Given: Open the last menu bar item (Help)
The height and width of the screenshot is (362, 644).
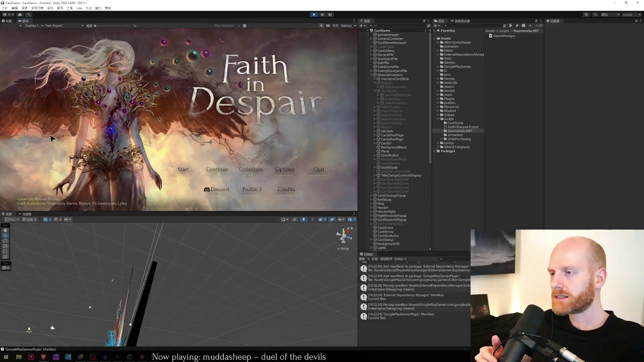Looking at the screenshot, I should click(x=108, y=8).
